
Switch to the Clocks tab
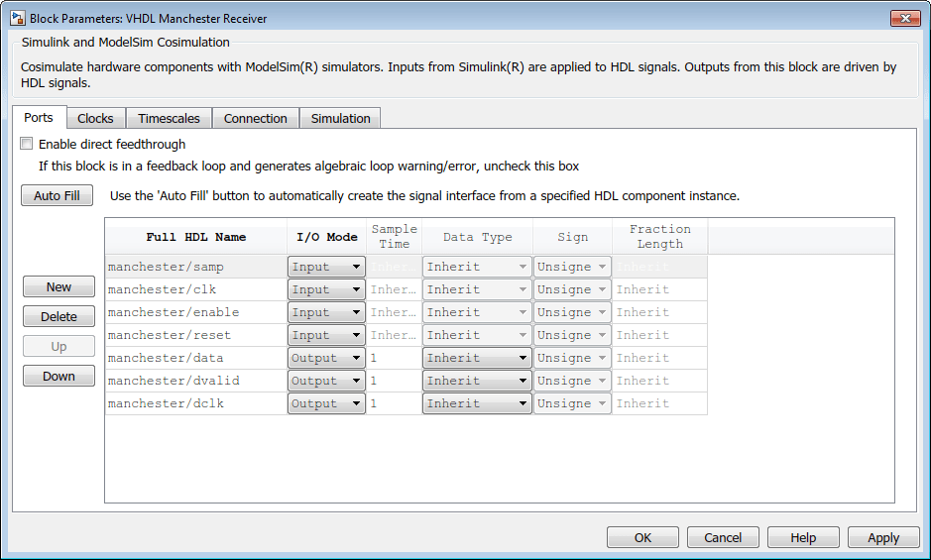click(95, 118)
